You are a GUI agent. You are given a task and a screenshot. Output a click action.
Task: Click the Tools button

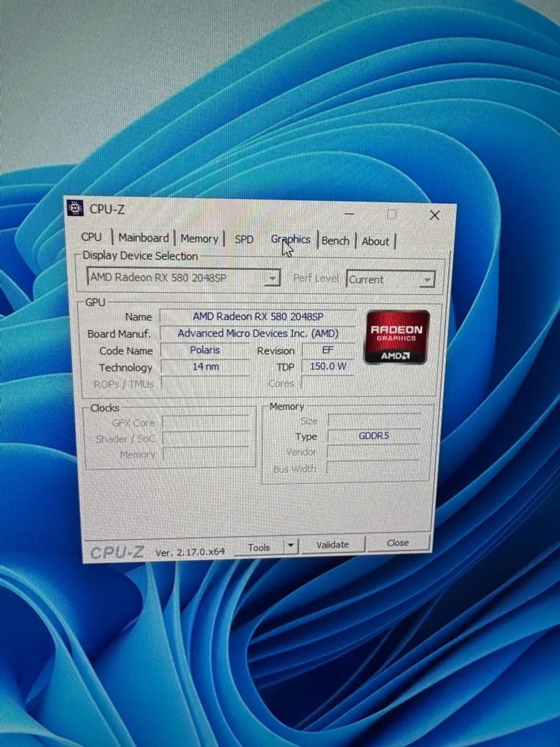tap(259, 547)
